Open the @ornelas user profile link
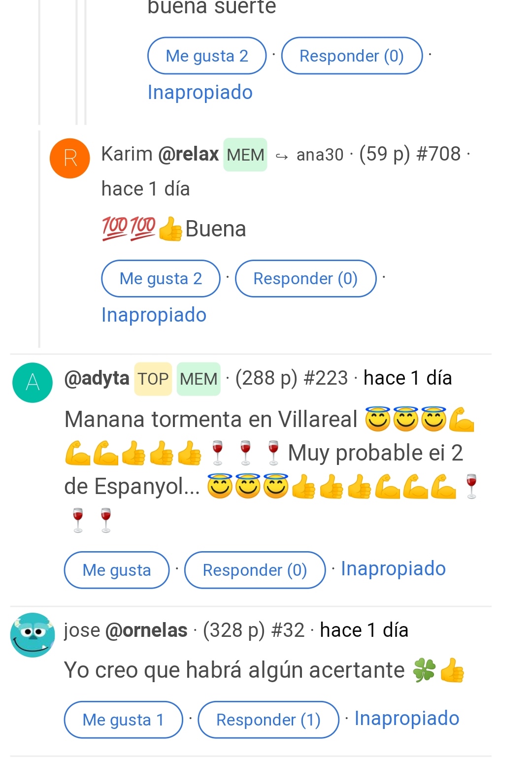532x759 pixels. pos(146,630)
